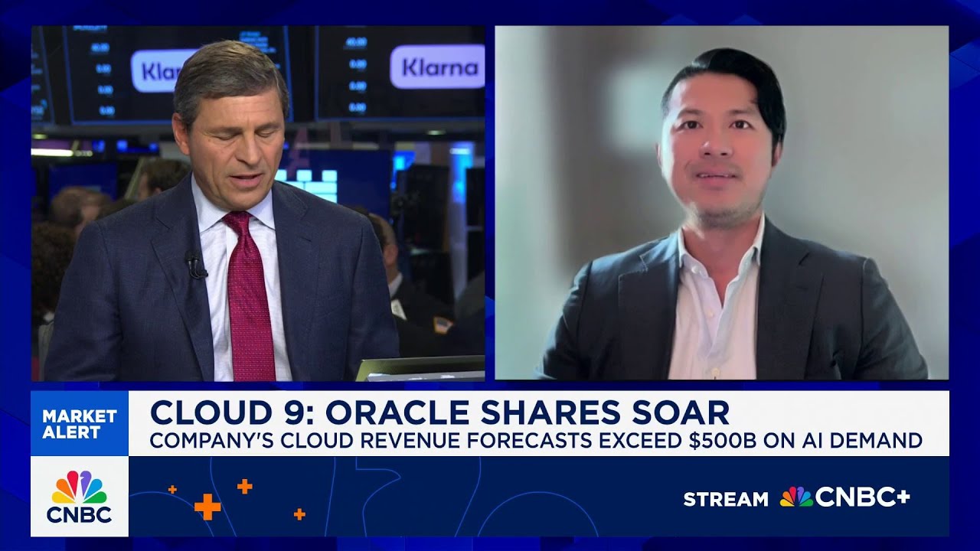This screenshot has width=980, height=551.
Task: Click the studio anchor video feed
Action: [258, 204]
